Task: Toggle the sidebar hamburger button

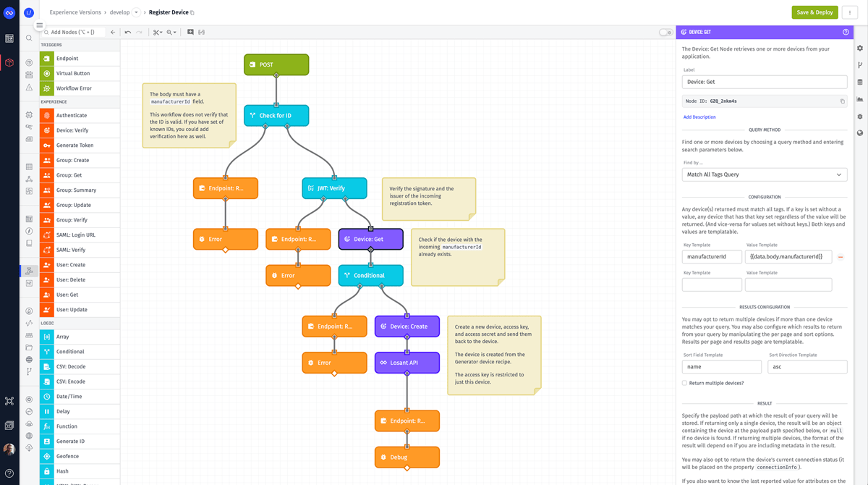Action: pyautogui.click(x=40, y=25)
